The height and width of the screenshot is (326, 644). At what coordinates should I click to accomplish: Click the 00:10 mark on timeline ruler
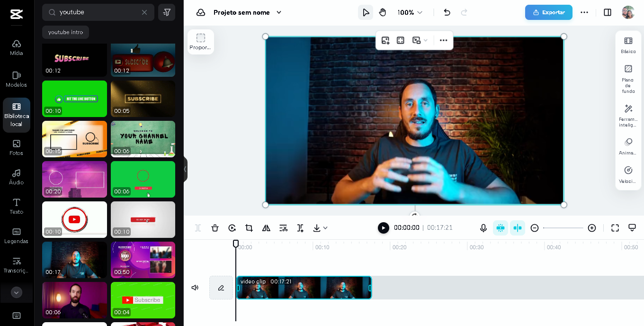point(322,247)
